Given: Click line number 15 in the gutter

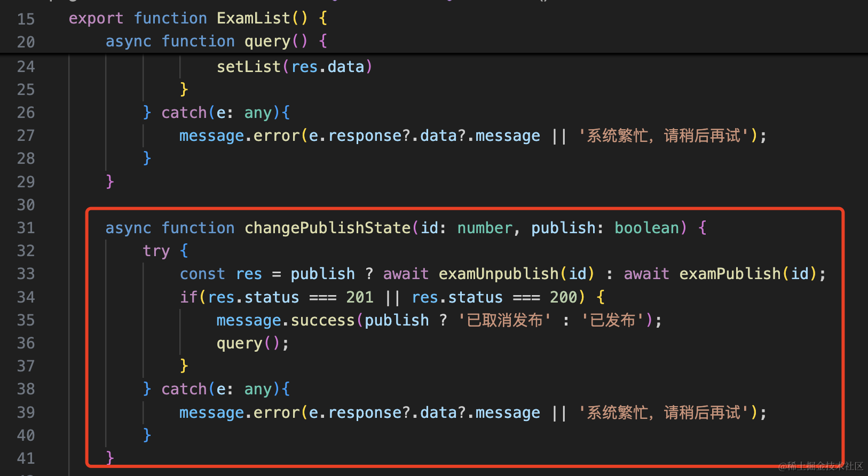Looking at the screenshot, I should 26,19.
